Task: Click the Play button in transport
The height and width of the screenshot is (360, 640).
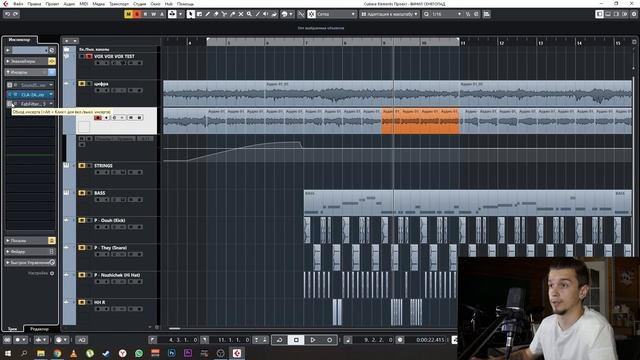Action: (313, 340)
